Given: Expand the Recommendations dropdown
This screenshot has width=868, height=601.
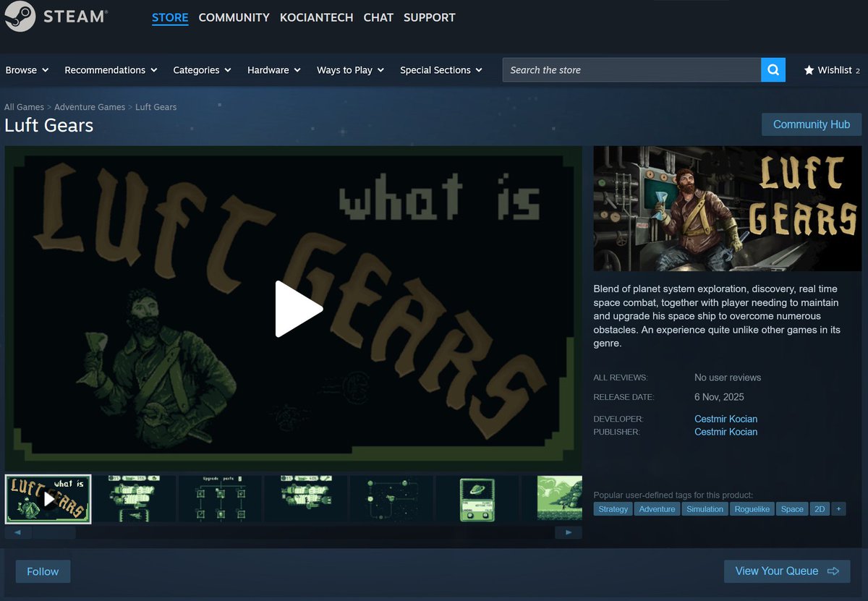Looking at the screenshot, I should click(111, 70).
